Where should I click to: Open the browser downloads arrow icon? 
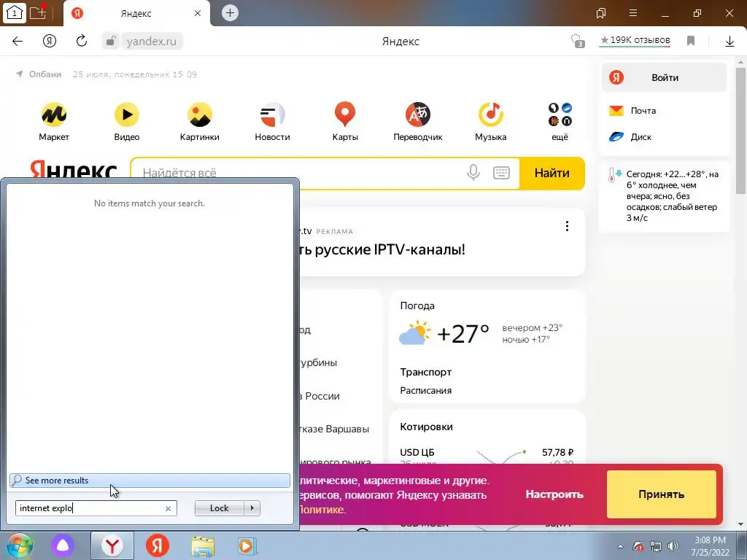[729, 42]
